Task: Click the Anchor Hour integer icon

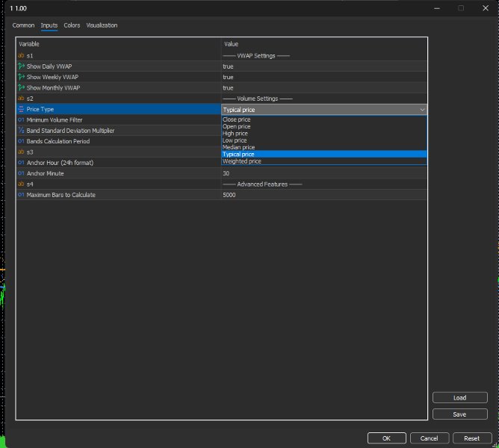Action: point(21,163)
